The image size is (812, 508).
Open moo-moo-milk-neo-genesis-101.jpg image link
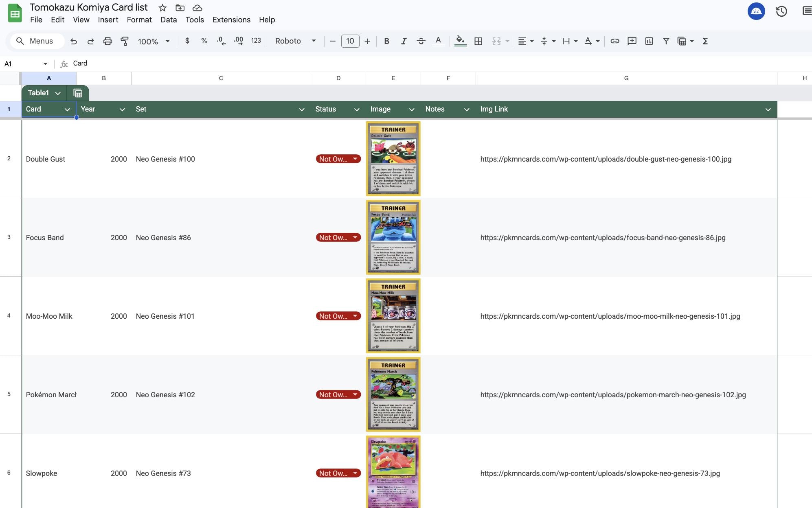click(x=610, y=316)
